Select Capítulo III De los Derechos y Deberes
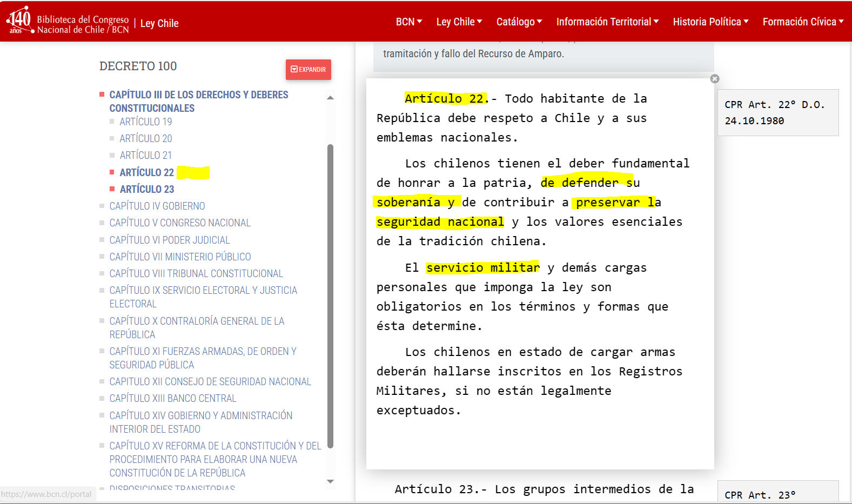This screenshot has height=504, width=852. [x=199, y=101]
